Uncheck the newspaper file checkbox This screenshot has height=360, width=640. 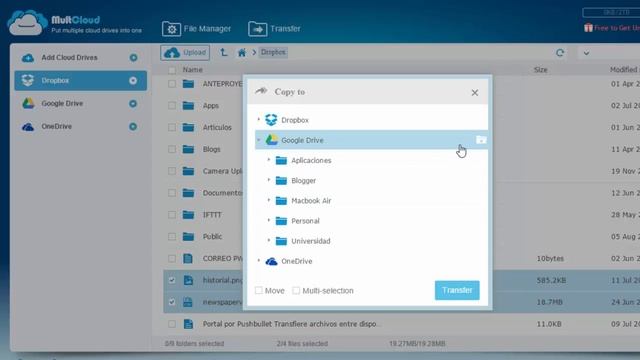tap(172, 302)
